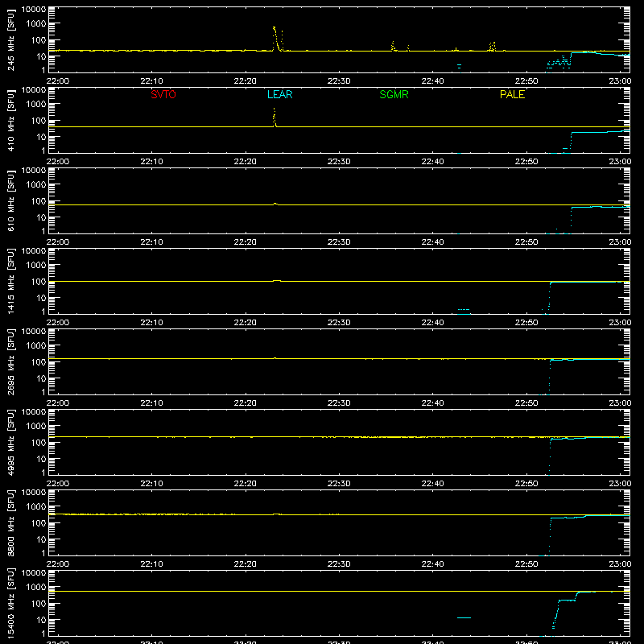Viewport: 644px width, 644px height.
Task: Select the 4995 MHz [SFU] axis title
Action: click(10, 443)
